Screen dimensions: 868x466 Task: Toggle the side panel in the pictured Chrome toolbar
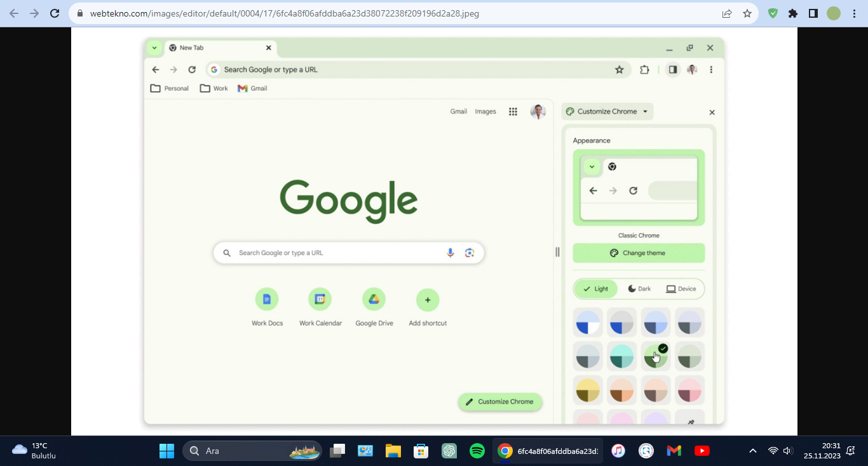[x=672, y=70]
